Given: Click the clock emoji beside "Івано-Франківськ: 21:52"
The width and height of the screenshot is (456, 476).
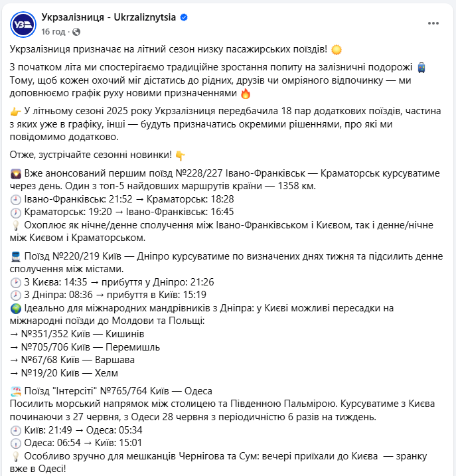Looking at the screenshot, I should tap(16, 199).
